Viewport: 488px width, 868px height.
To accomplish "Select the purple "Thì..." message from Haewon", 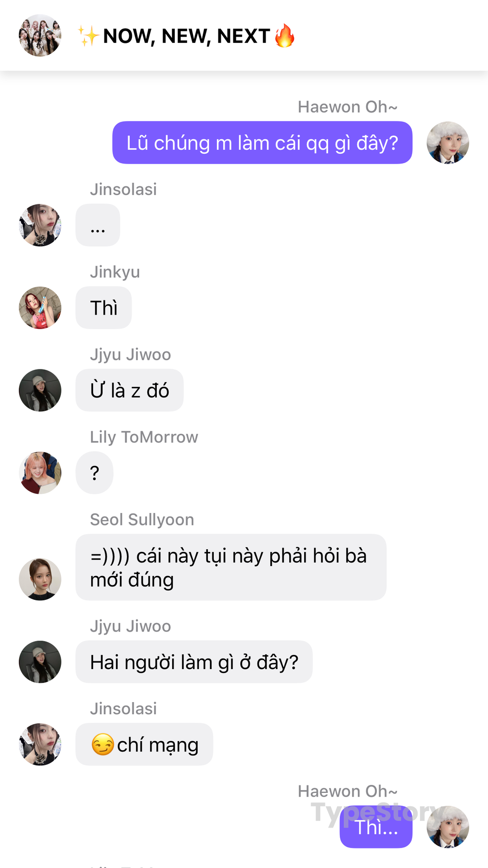I will coord(376,827).
